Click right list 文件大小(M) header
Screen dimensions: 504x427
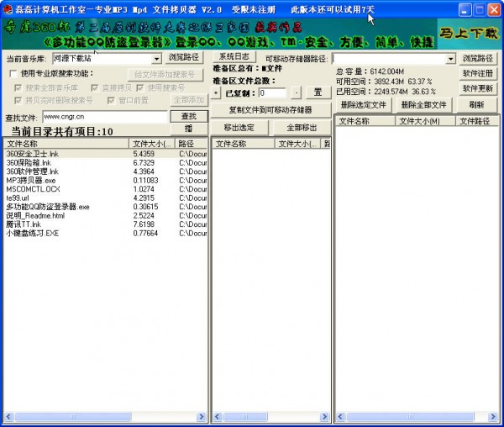tap(425, 121)
